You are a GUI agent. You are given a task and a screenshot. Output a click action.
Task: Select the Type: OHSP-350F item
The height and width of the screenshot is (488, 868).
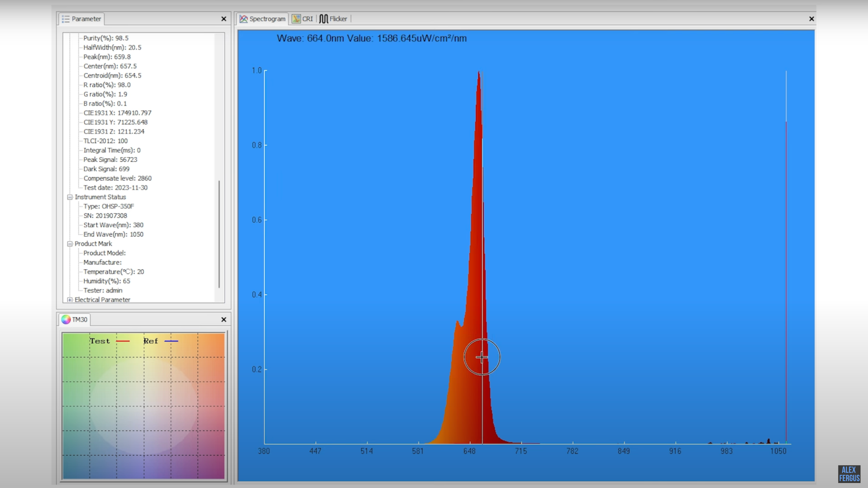(x=108, y=206)
